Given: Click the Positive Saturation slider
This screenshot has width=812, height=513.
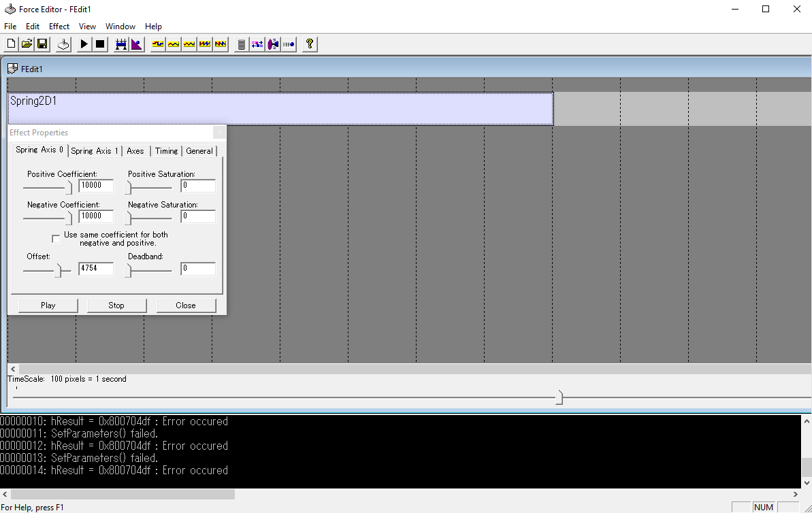Looking at the screenshot, I should point(148,187).
